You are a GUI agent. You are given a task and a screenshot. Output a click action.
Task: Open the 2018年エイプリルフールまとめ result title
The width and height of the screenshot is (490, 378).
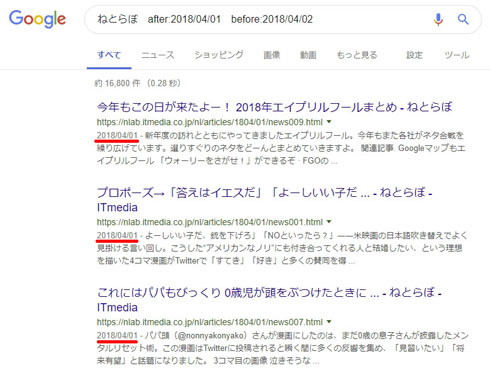(274, 107)
